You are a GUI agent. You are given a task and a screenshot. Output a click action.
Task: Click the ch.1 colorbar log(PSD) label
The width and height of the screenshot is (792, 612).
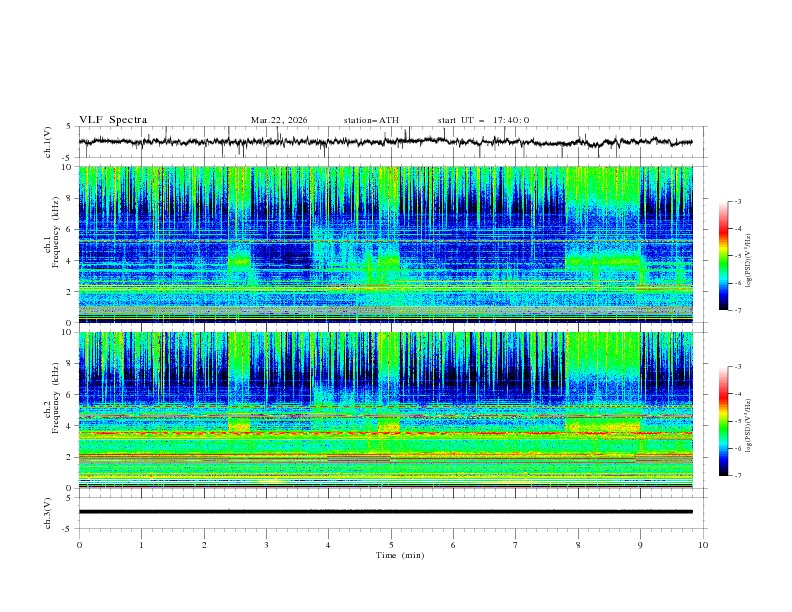[x=749, y=261]
